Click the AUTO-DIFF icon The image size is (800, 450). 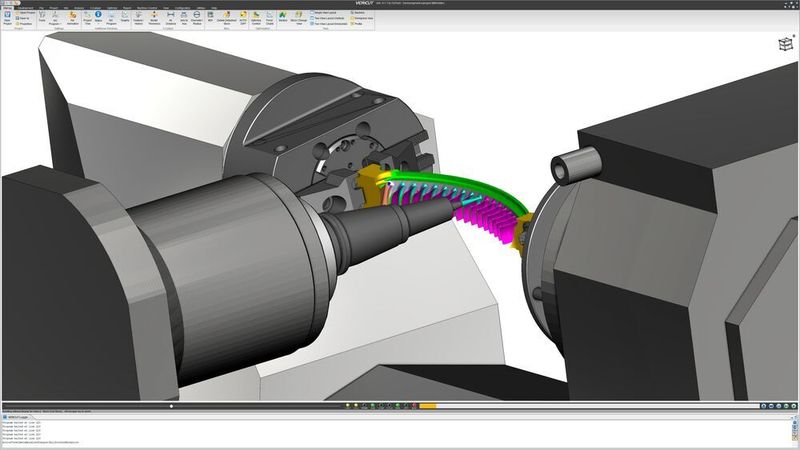(243, 18)
